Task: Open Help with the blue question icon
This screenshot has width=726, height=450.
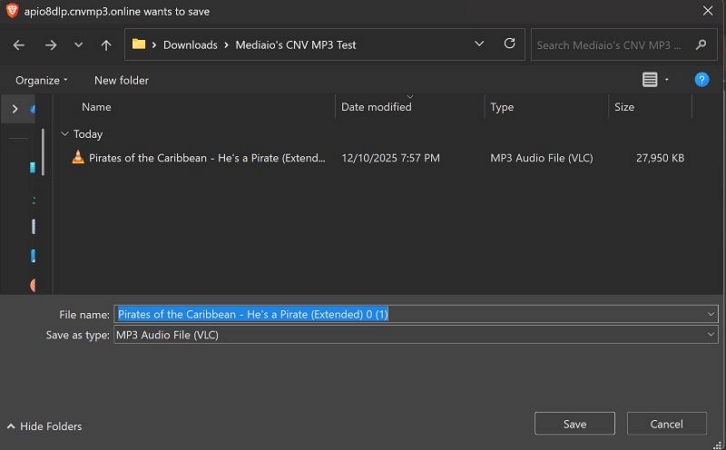Action: pyautogui.click(x=701, y=80)
